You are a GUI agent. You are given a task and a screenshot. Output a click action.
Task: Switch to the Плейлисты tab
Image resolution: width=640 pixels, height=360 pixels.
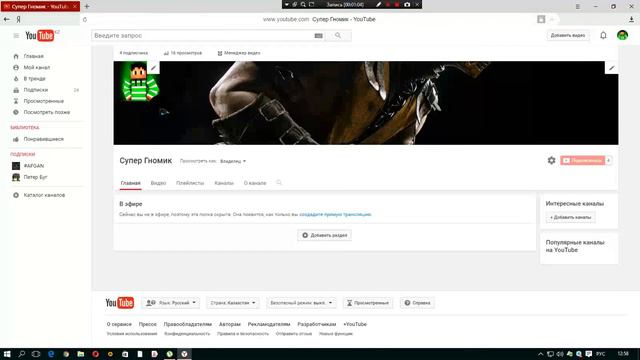point(190,183)
